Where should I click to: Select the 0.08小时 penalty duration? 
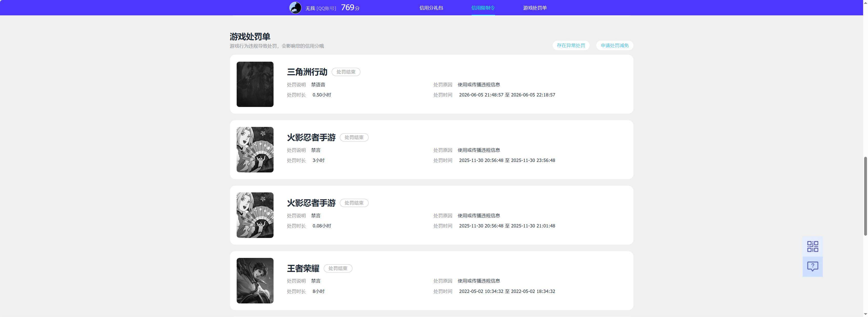point(322,226)
